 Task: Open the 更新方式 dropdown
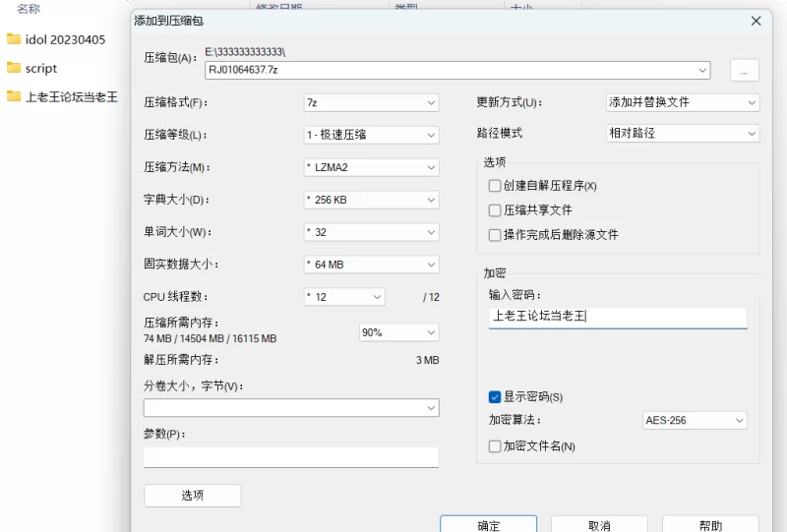[x=683, y=102]
